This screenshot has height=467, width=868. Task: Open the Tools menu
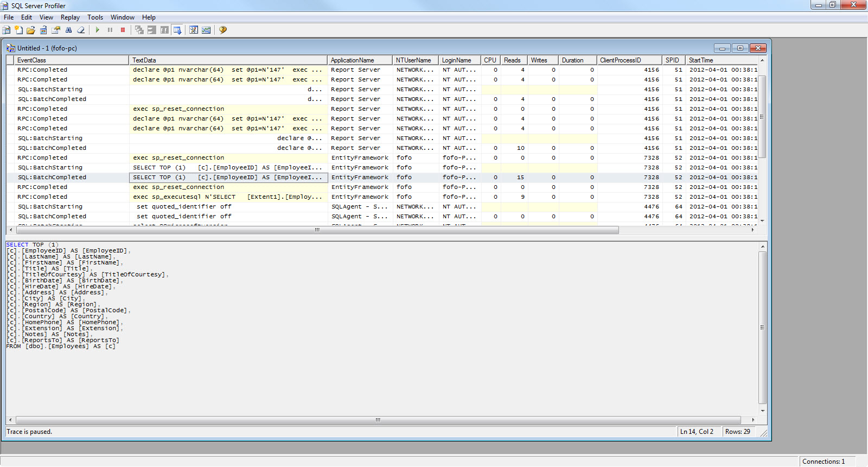[95, 17]
